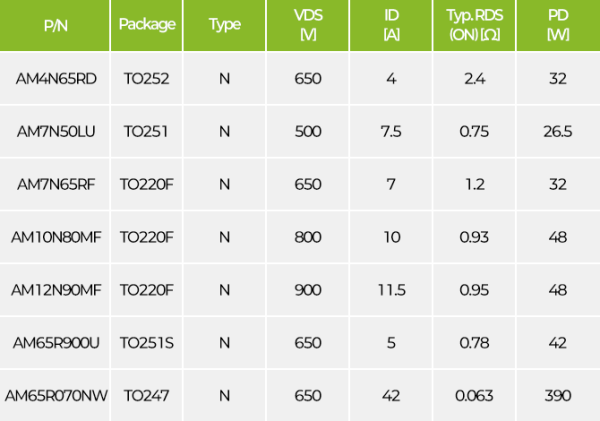Image resolution: width=600 pixels, height=421 pixels.
Task: Click the Package column header
Action: coord(147,25)
